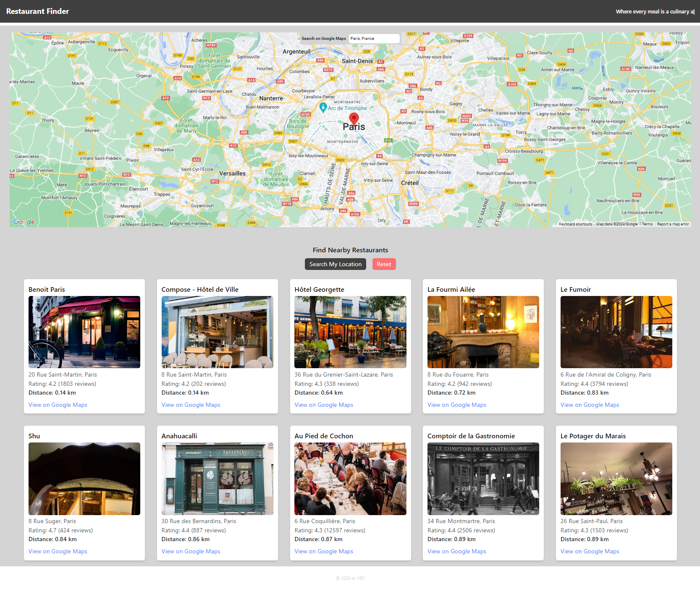
Task: Focus the Paris, France search field
Action: (x=374, y=39)
